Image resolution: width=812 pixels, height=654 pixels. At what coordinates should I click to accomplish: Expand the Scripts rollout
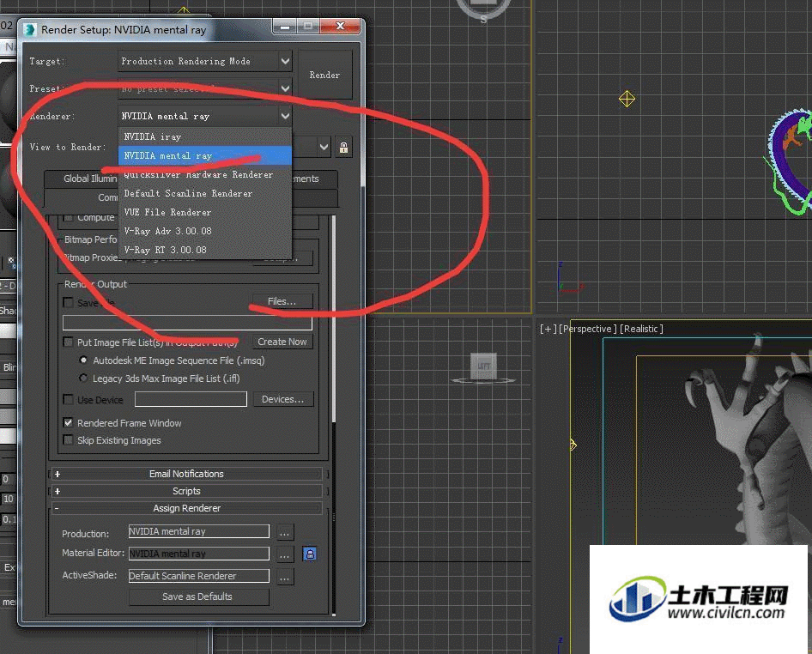pyautogui.click(x=186, y=491)
